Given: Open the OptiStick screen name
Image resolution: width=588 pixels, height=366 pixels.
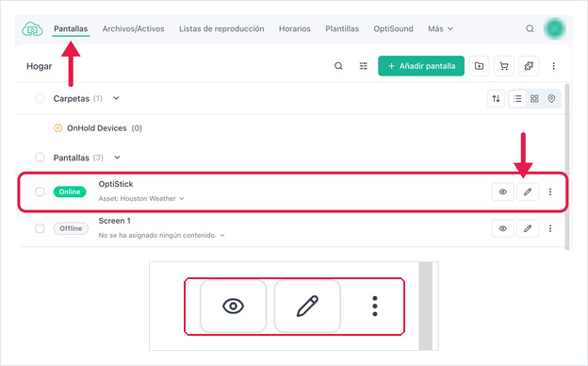Looking at the screenshot, I should coord(116,184).
